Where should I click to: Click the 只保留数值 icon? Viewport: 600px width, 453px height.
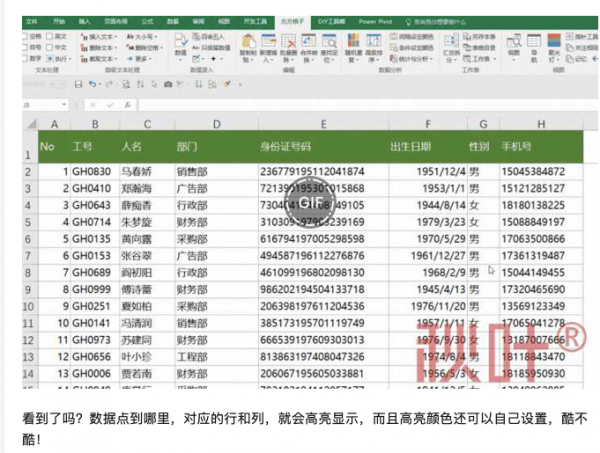(x=196, y=47)
